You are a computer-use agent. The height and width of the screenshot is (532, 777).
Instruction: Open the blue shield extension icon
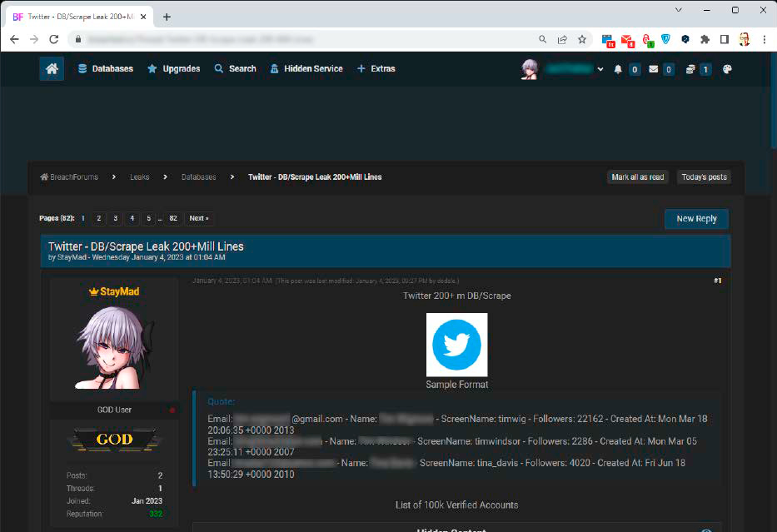click(665, 39)
